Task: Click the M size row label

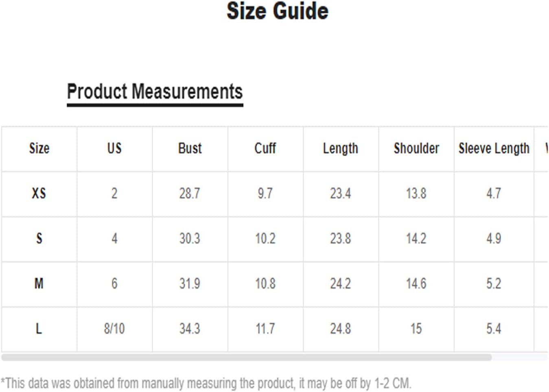Action: 39,283
